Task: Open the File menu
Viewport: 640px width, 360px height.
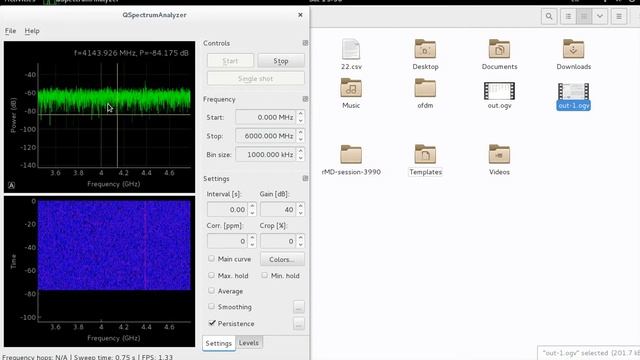Action: (x=10, y=31)
